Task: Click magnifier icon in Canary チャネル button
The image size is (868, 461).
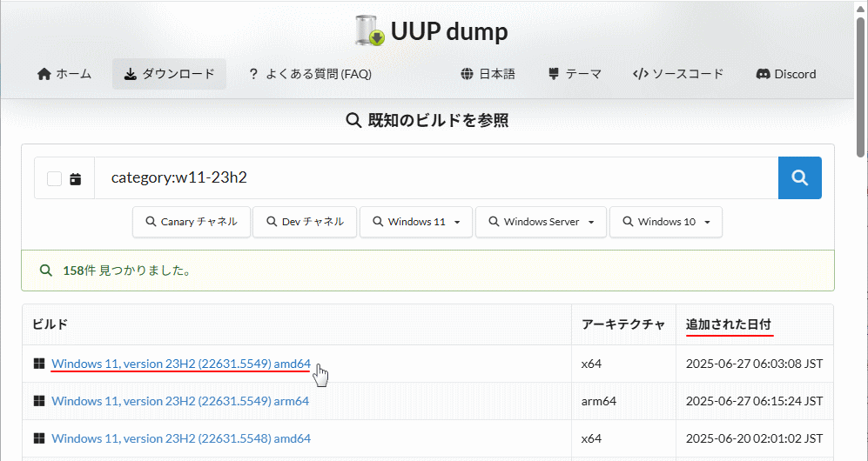Action: pyautogui.click(x=151, y=222)
